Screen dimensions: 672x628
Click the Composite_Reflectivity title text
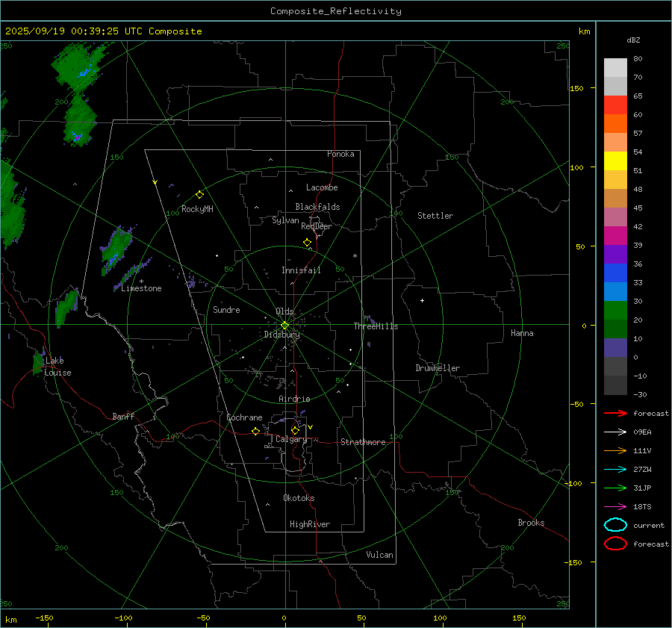click(335, 11)
